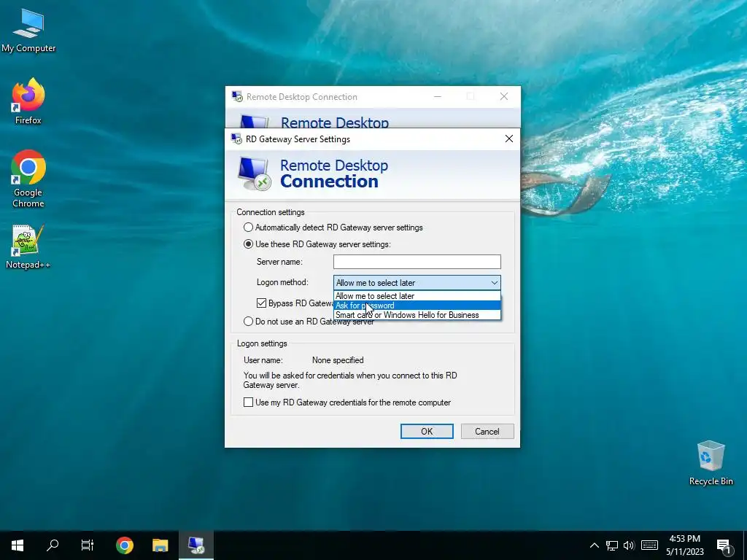The image size is (747, 560).
Task: Select Remote Desktop Connection taskbar button
Action: pyautogui.click(x=196, y=545)
